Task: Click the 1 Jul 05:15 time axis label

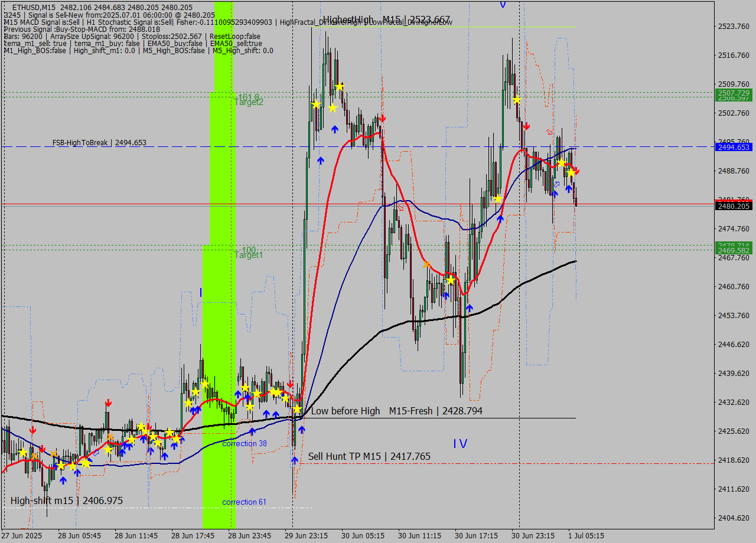Action: [586, 535]
